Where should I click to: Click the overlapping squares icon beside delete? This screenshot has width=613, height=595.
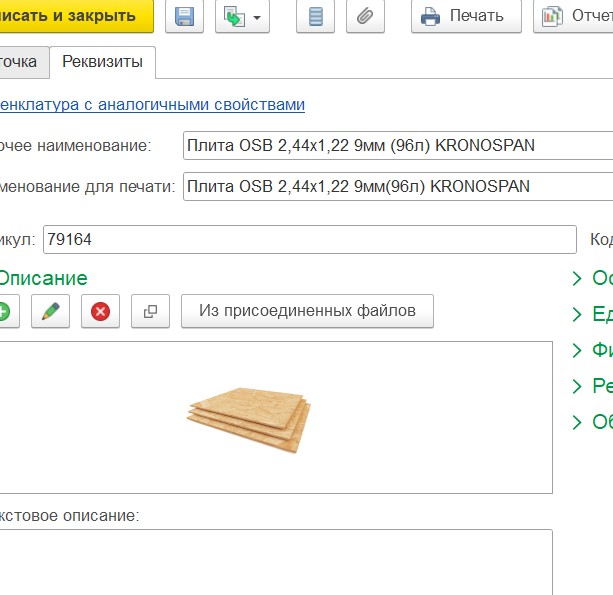tap(151, 312)
